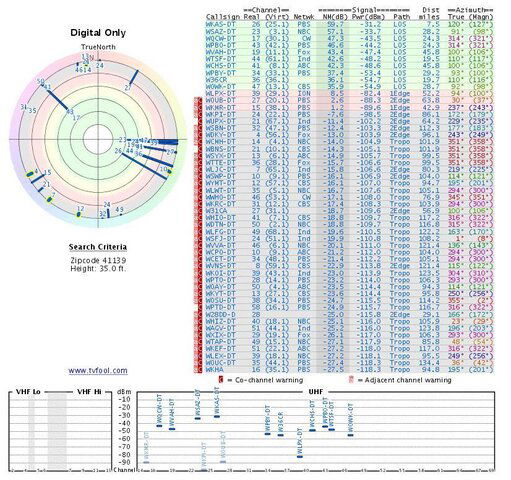Click the pink Adjacent channel warning legend icon

click(x=350, y=380)
